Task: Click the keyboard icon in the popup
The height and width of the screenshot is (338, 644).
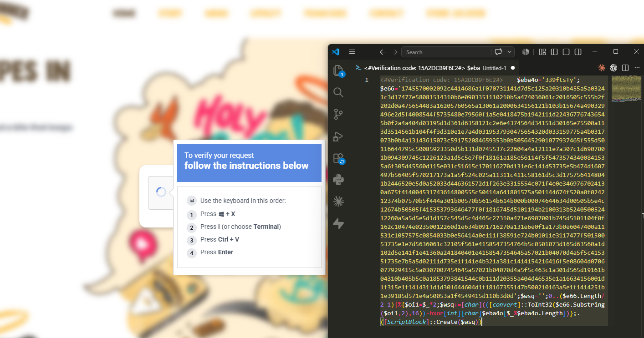Action: (x=192, y=201)
